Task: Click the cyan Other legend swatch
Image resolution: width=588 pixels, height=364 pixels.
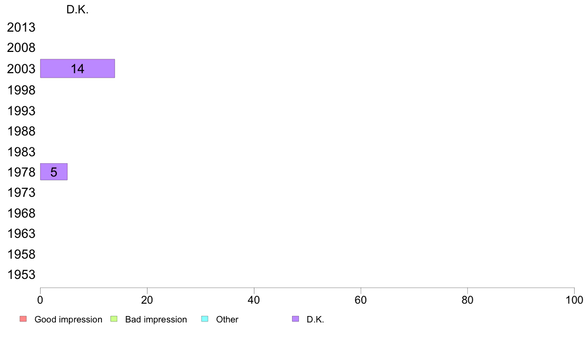Action: [x=205, y=319]
